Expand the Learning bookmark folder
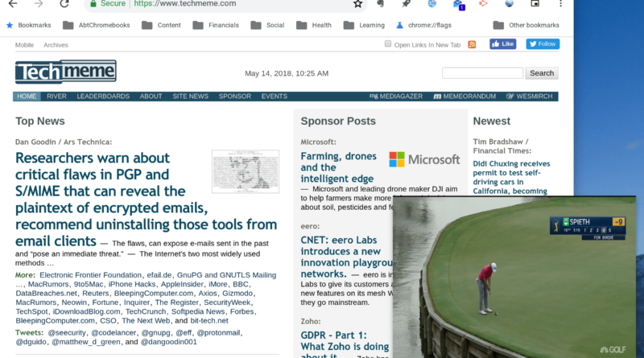Screen dimensions: 644x358 point(364,25)
